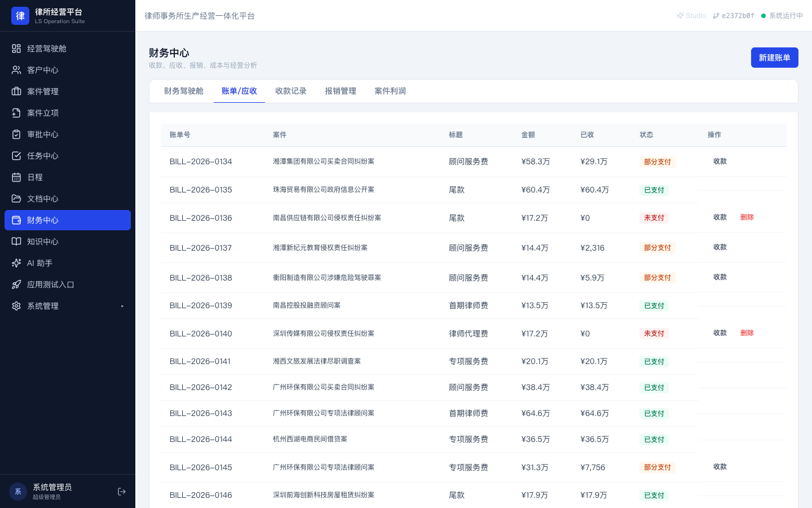Click the 客户中心 people icon

tap(16, 70)
